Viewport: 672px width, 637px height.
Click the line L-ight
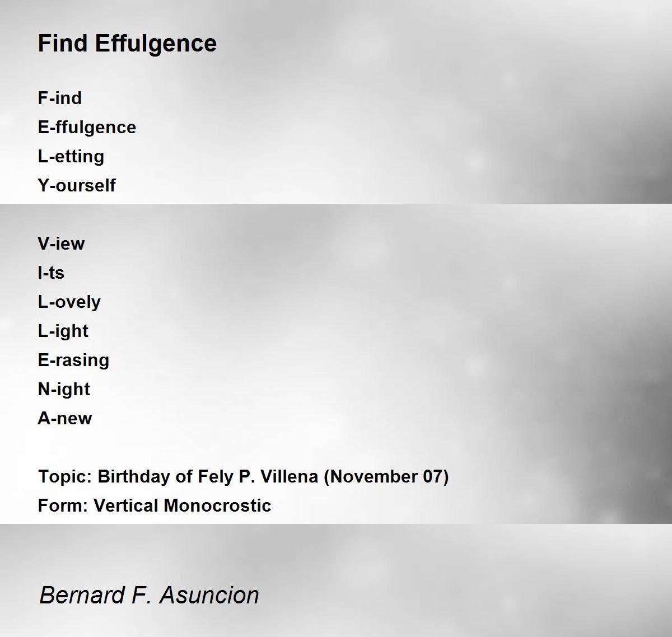pos(63,331)
